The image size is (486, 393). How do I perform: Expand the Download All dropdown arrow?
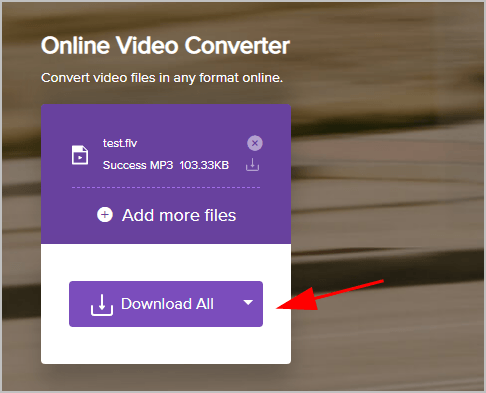pyautogui.click(x=248, y=303)
